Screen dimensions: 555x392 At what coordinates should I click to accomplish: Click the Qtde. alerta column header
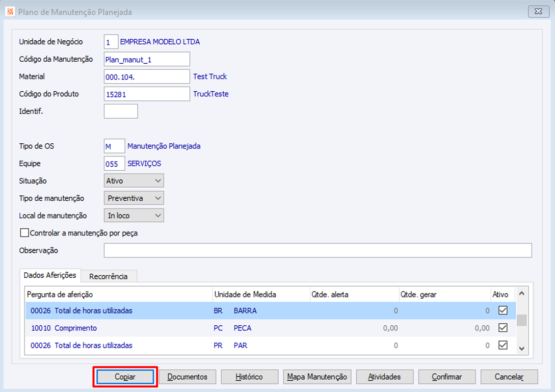354,294
